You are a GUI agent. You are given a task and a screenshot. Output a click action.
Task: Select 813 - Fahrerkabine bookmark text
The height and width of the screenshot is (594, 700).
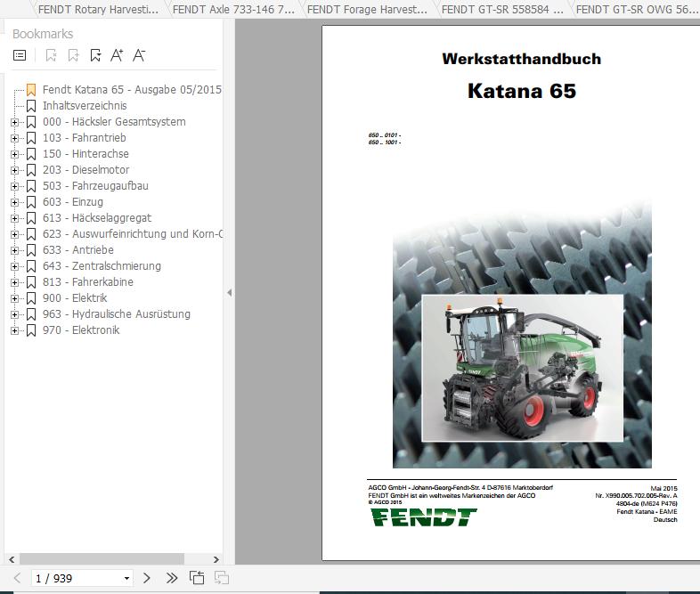point(88,282)
